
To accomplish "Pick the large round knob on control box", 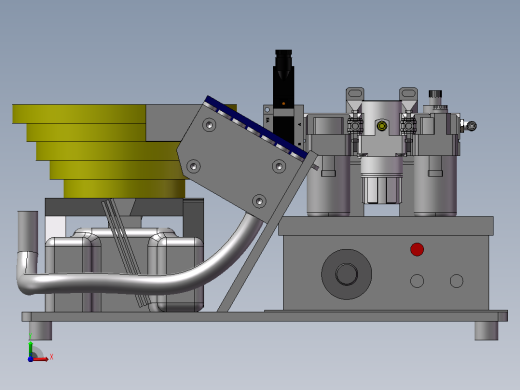I will tap(346, 274).
